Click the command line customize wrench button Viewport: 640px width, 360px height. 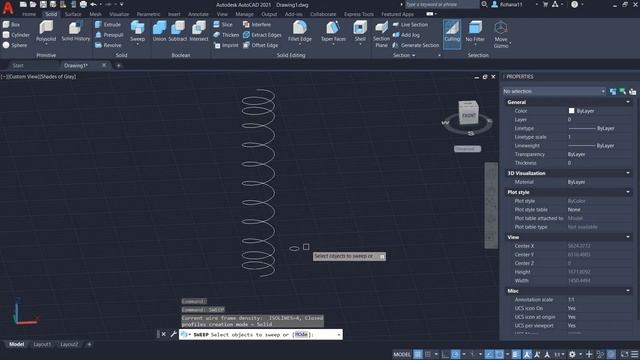point(173,334)
